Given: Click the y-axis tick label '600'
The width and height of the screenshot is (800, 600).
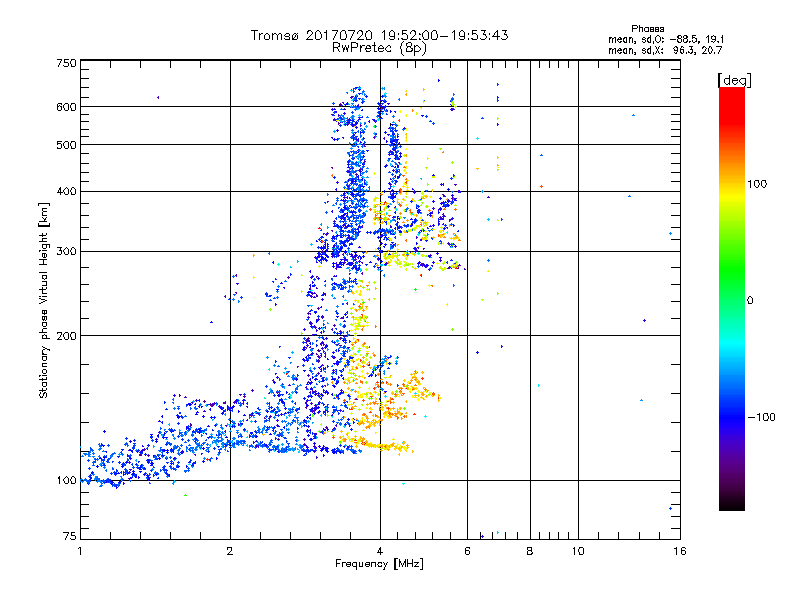Looking at the screenshot, I should 66,107.
